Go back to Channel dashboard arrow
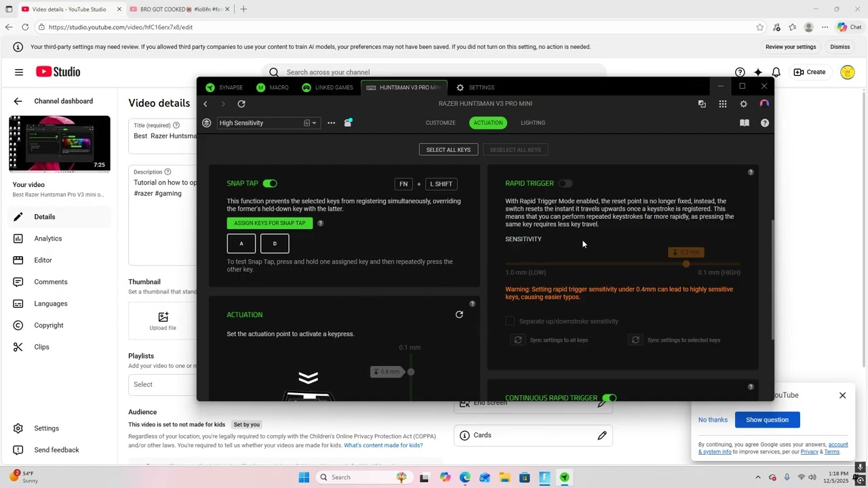 click(x=18, y=101)
